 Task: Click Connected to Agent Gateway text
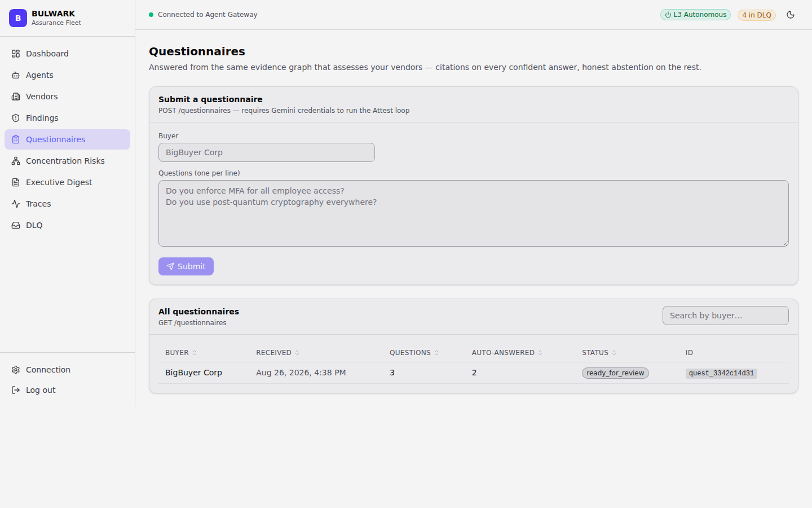208,15
